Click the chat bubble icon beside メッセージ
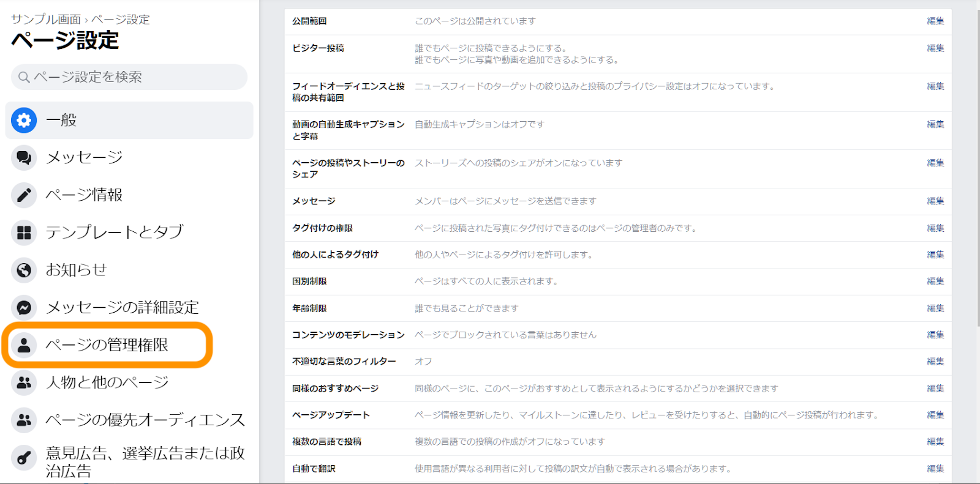Screen dimensions: 980x484 [24, 158]
